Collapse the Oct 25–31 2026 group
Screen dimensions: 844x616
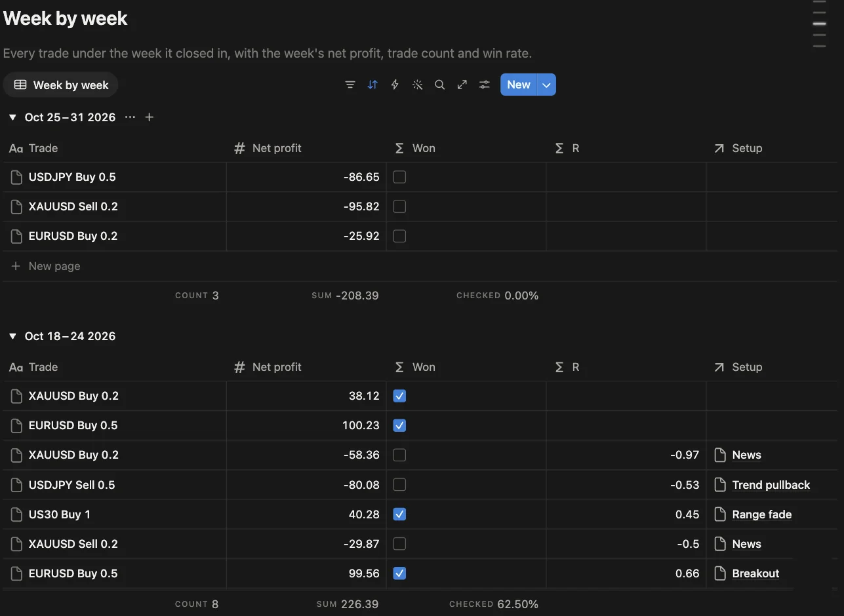click(12, 117)
